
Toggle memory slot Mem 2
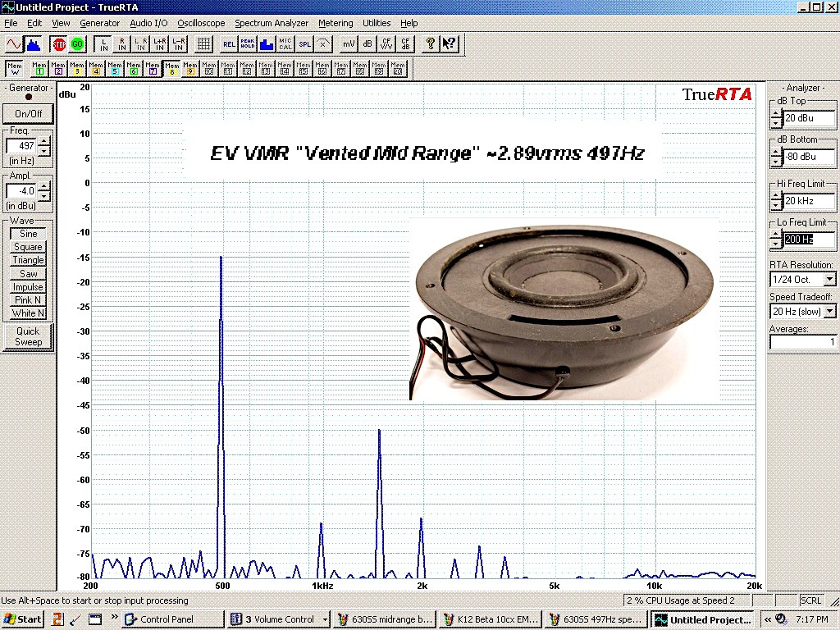[58, 69]
